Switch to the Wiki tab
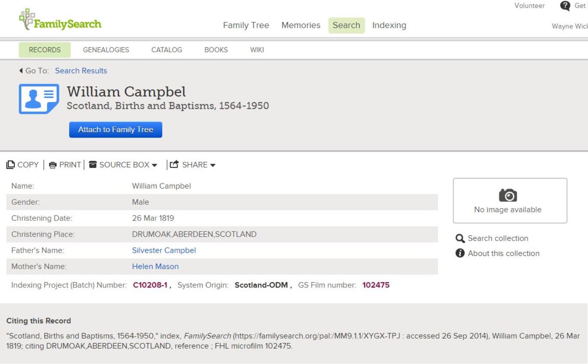Viewport: 588px width, 364px height. click(257, 50)
